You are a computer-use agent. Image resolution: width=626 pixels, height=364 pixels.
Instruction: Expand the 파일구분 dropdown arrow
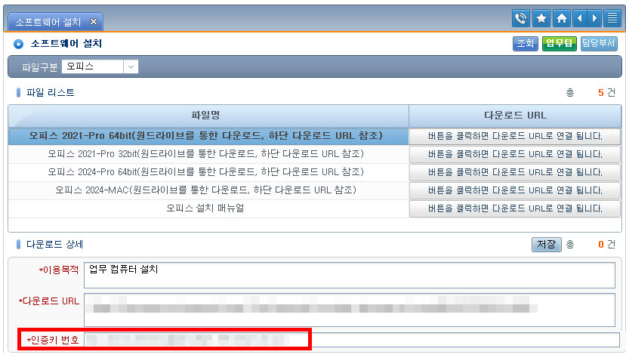pos(131,66)
